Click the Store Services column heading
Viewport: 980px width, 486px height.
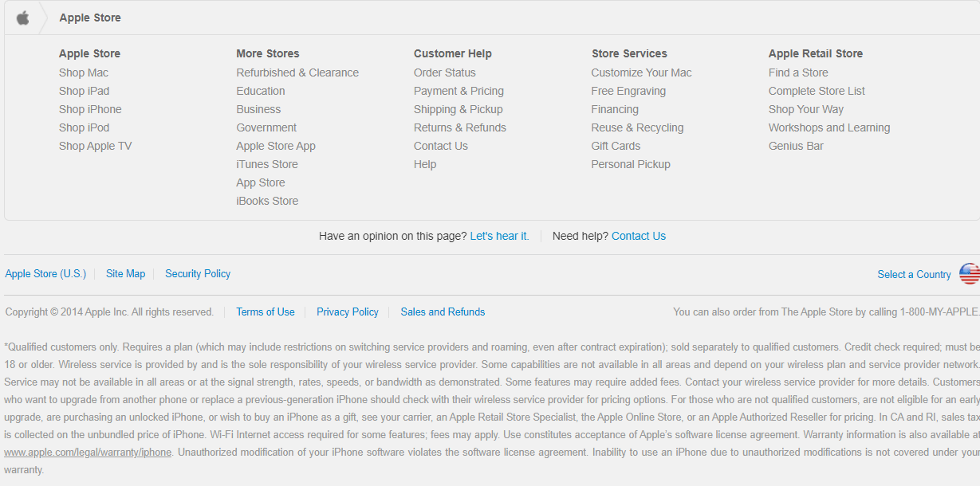click(629, 53)
